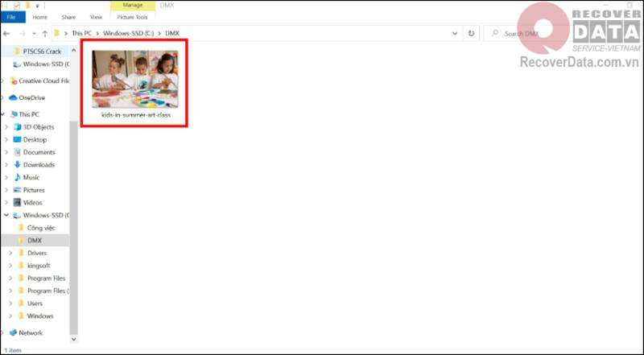Open the Quick Access Toolbar customize arrow
This screenshot has width=644, height=355.
coord(37,6)
